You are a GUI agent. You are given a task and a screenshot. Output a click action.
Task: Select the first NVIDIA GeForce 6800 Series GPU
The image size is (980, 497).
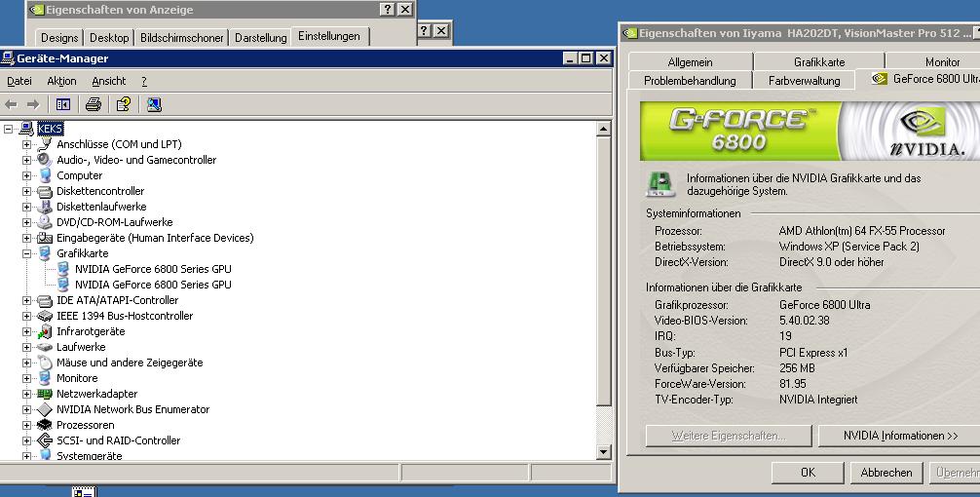point(153,269)
